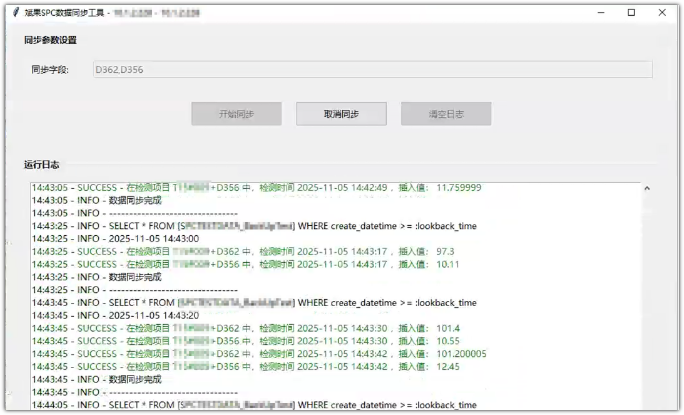Viewport: 684px width, 415px height.
Task: Select the SUCCESS log line with value 10.11
Action: tap(245, 265)
